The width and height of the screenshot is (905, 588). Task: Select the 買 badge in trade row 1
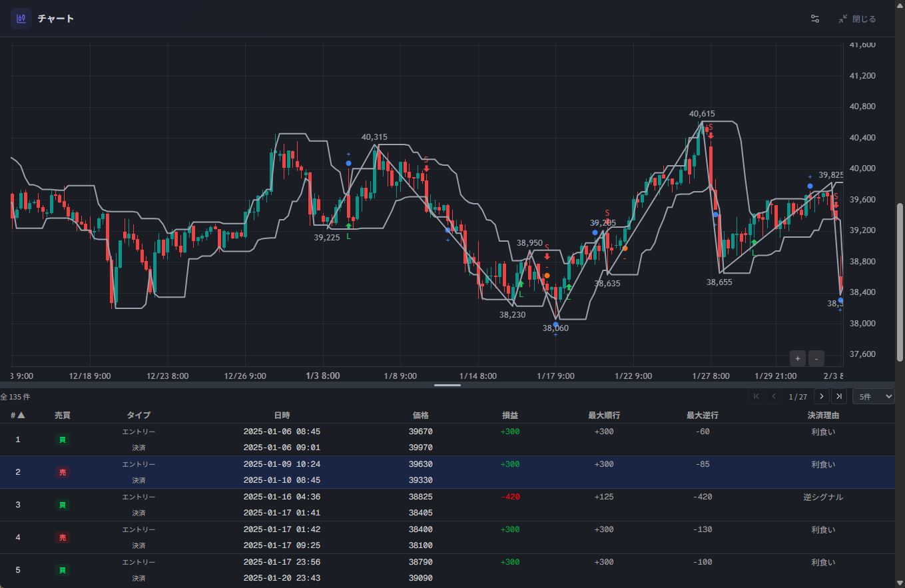point(63,440)
